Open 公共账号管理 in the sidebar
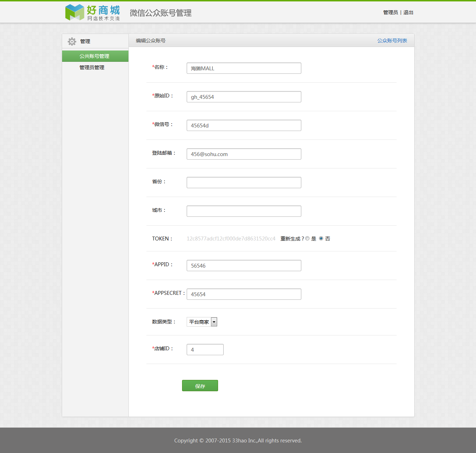Viewport: 476px width, 453px height. (95, 56)
